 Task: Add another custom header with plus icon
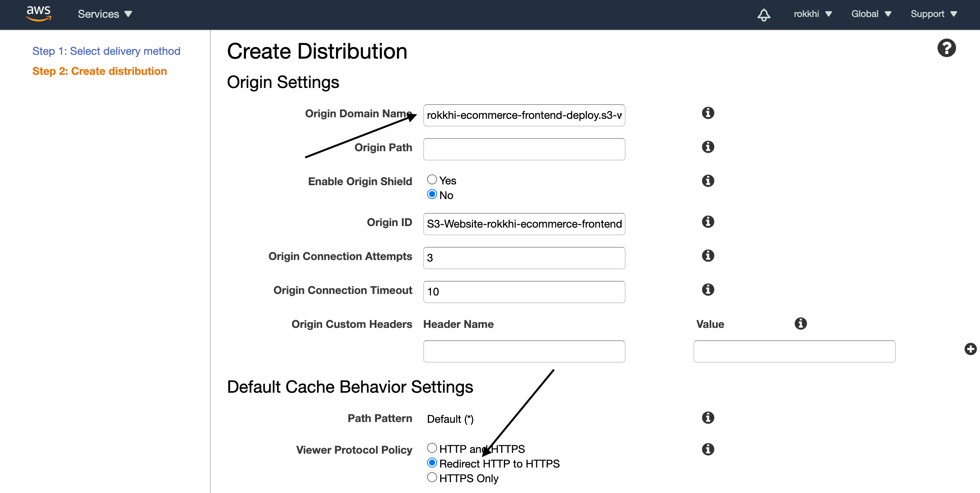(970, 349)
